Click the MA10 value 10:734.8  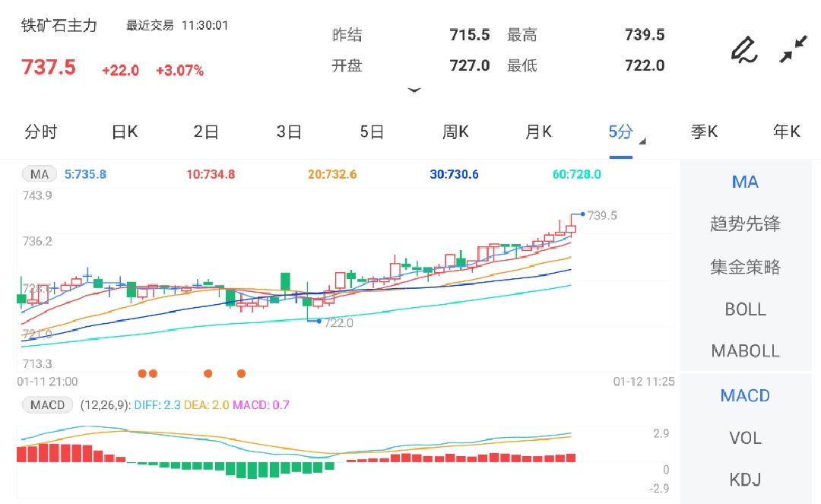coord(211,174)
